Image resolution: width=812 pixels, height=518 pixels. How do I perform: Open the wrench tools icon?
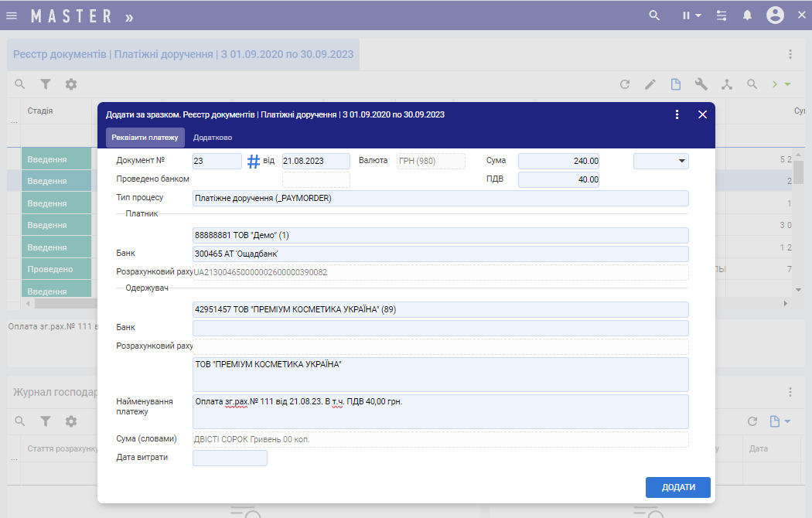701,84
